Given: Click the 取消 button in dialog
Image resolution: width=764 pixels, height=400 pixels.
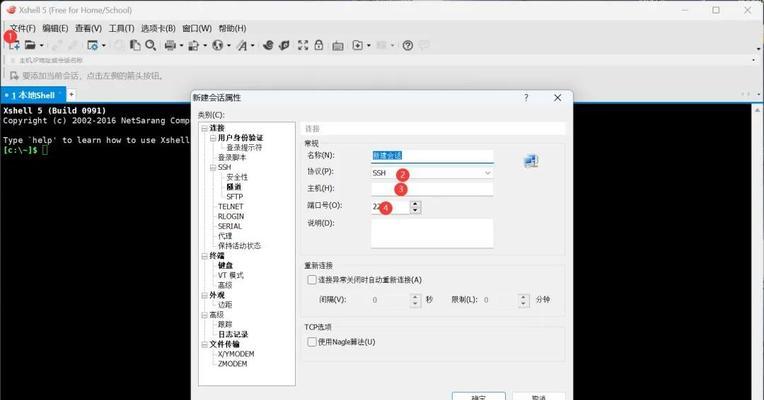Looking at the screenshot, I should pyautogui.click(x=538, y=396).
